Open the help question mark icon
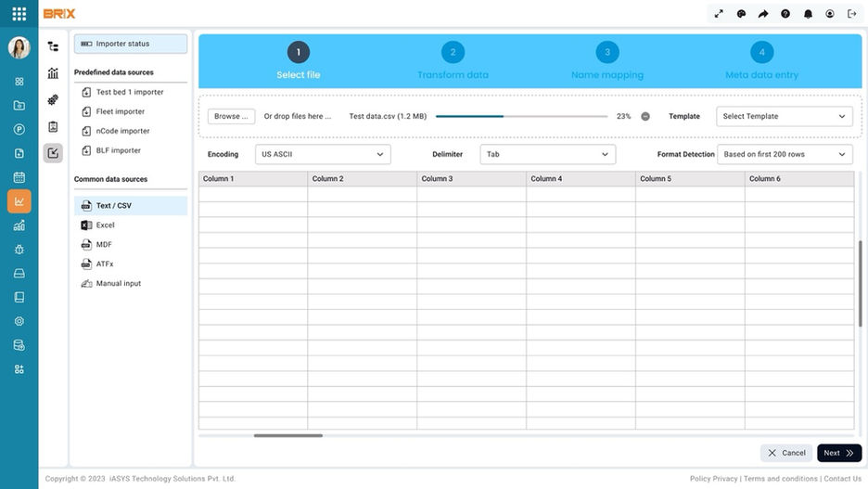Screen dimensions: 868x489 pyautogui.click(x=785, y=14)
